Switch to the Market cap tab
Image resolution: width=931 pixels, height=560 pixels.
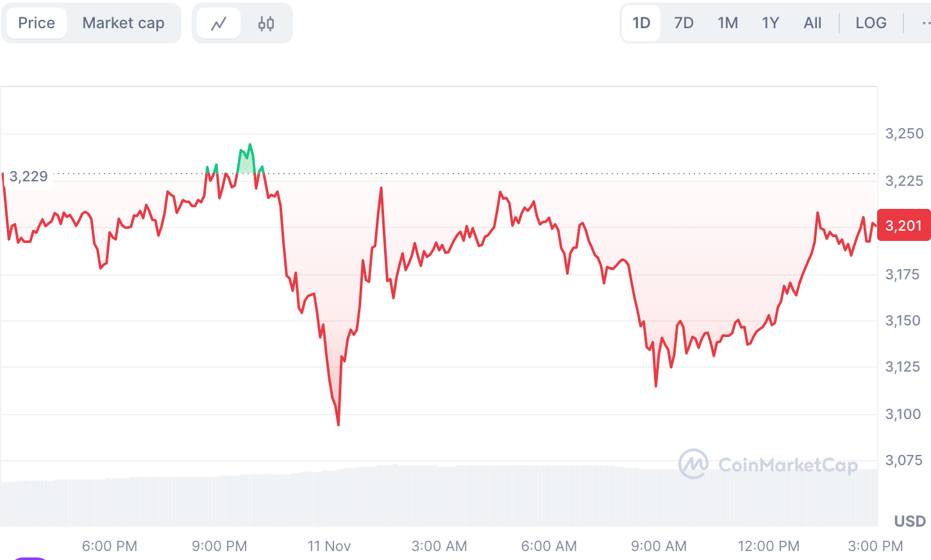[x=123, y=23]
